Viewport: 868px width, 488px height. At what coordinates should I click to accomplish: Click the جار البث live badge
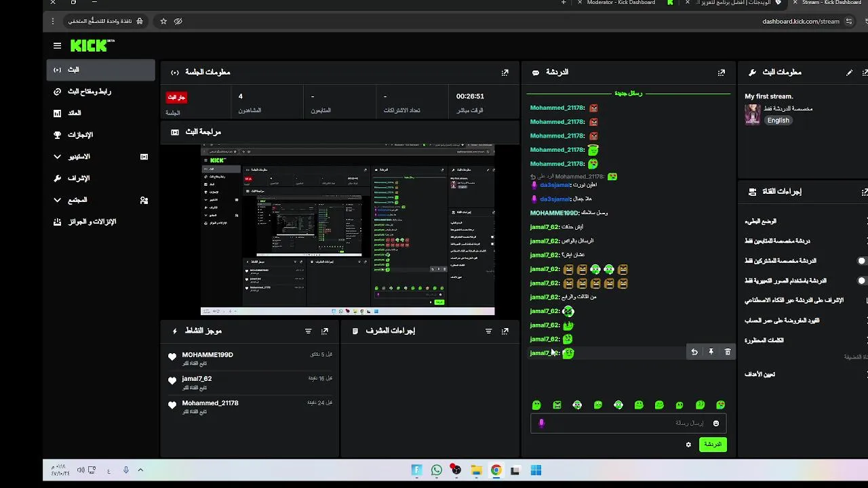[x=177, y=97]
